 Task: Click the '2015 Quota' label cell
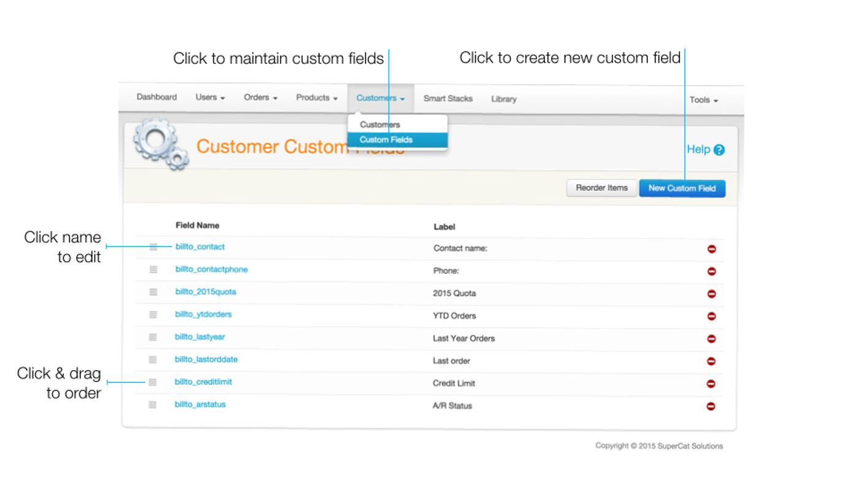pyautogui.click(x=455, y=293)
